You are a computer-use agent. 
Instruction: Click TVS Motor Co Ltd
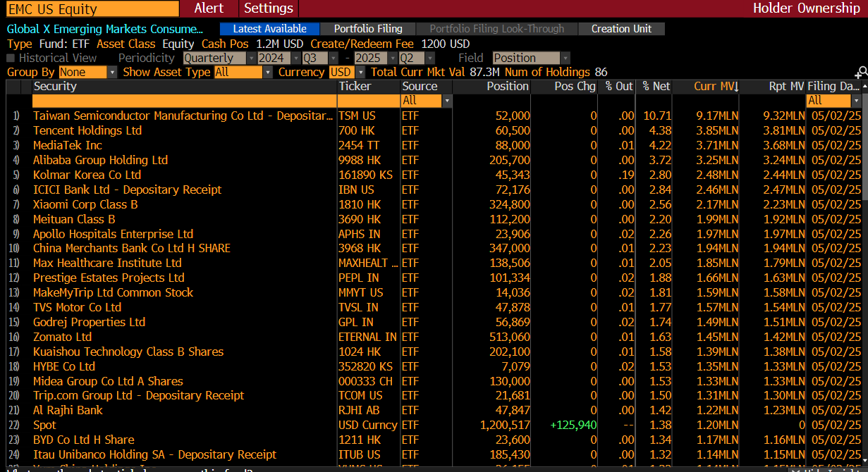pos(77,307)
